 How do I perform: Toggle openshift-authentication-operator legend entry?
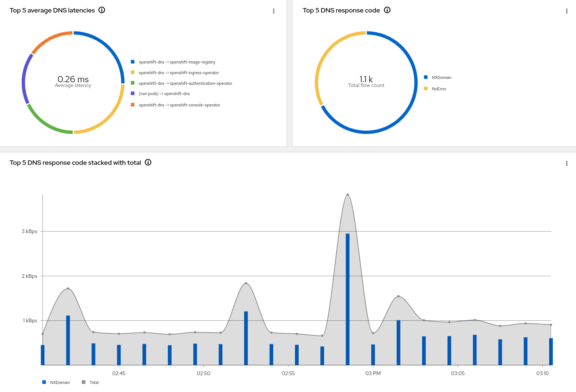pos(185,83)
